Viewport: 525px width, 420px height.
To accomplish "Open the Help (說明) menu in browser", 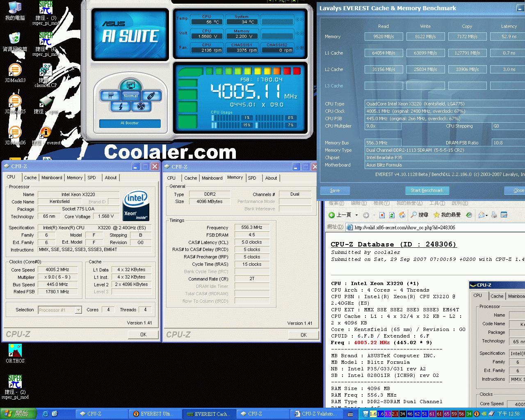I will [x=460, y=203].
